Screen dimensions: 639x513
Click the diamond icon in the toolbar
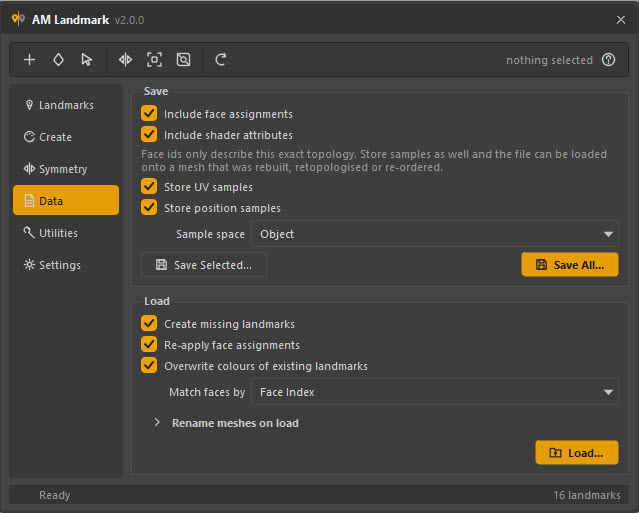[x=58, y=60]
